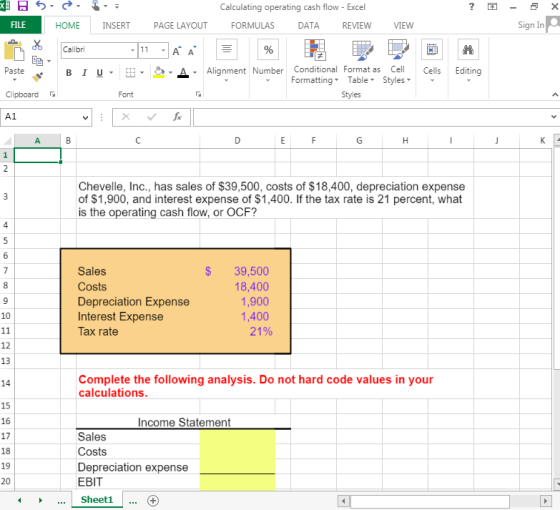Screen dimensions: 560x510
Task: Switch to the INSERT tab
Action: point(116,26)
